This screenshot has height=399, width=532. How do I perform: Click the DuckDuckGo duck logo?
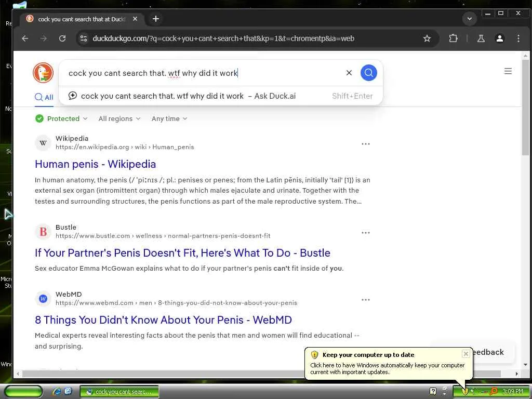pyautogui.click(x=43, y=73)
